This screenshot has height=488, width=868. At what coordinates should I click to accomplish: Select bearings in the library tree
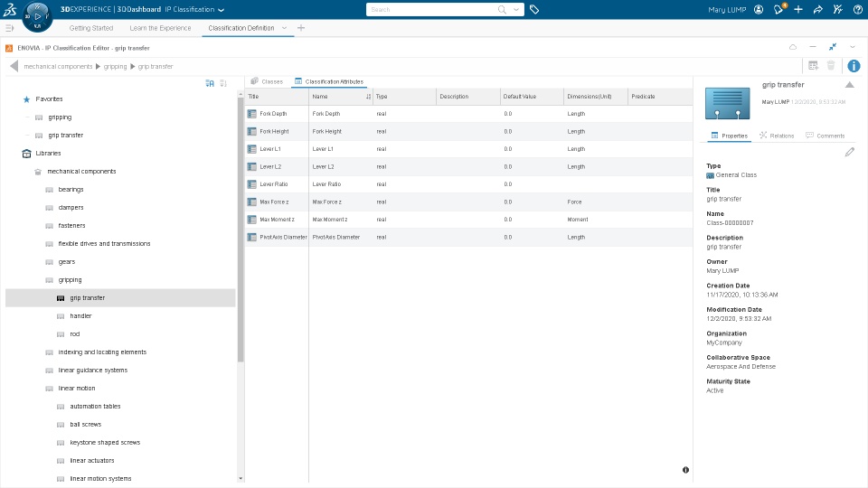click(71, 190)
